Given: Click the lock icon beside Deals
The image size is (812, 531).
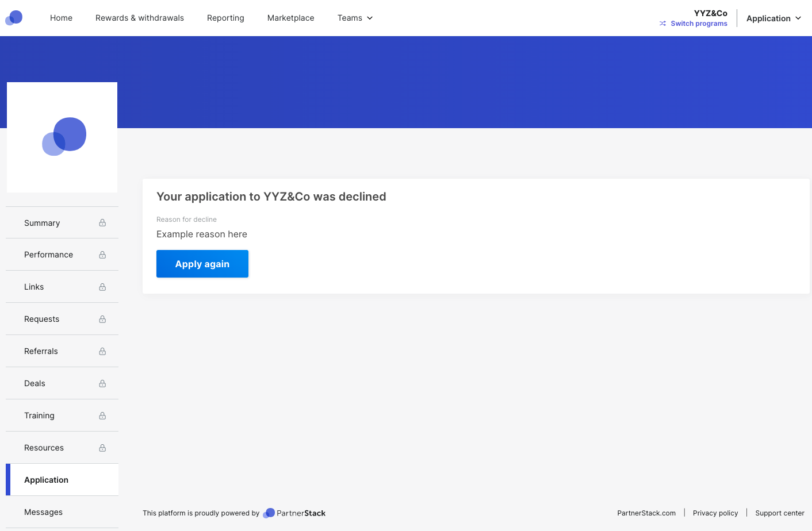Looking at the screenshot, I should pyautogui.click(x=102, y=383).
